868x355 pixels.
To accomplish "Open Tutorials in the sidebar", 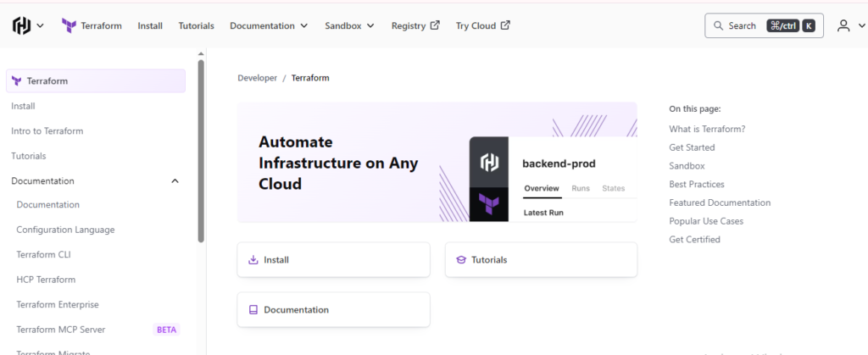I will [29, 156].
